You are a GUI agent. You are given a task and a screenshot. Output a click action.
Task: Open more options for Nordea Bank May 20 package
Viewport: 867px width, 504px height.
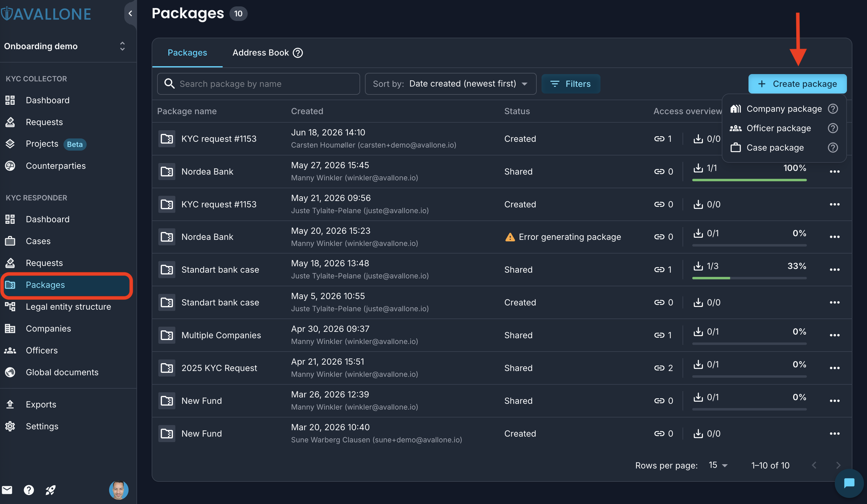[835, 237]
